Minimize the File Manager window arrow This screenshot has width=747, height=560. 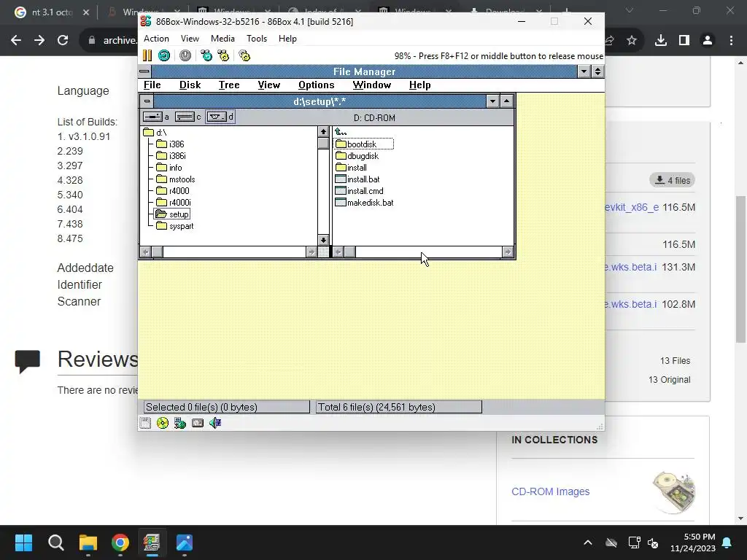pyautogui.click(x=584, y=71)
